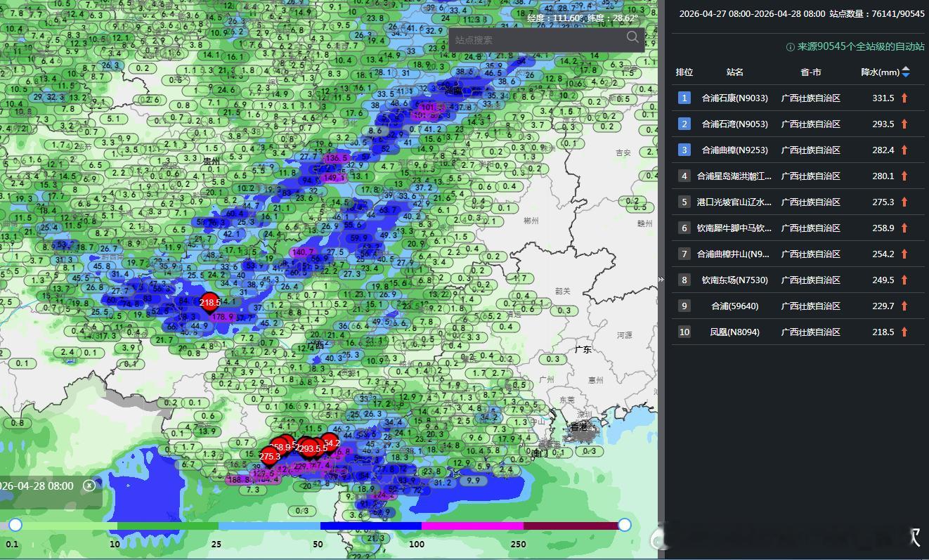Viewport: 929px width, 560px height.
Task: Click the red up arrow for 合浦曲樟(N9253)
Action: (x=904, y=150)
